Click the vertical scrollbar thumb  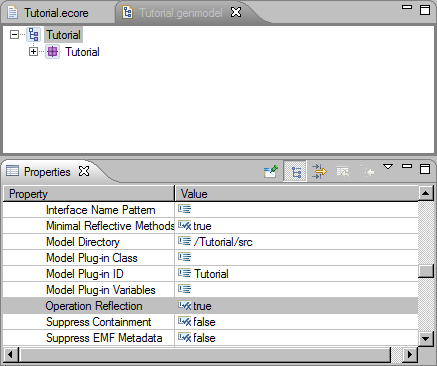(x=425, y=271)
